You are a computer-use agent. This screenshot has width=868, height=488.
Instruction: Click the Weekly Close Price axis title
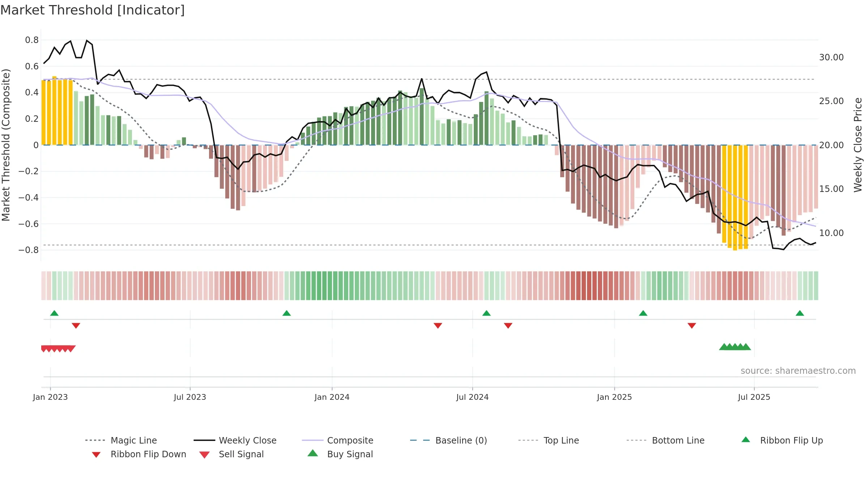[x=858, y=145]
